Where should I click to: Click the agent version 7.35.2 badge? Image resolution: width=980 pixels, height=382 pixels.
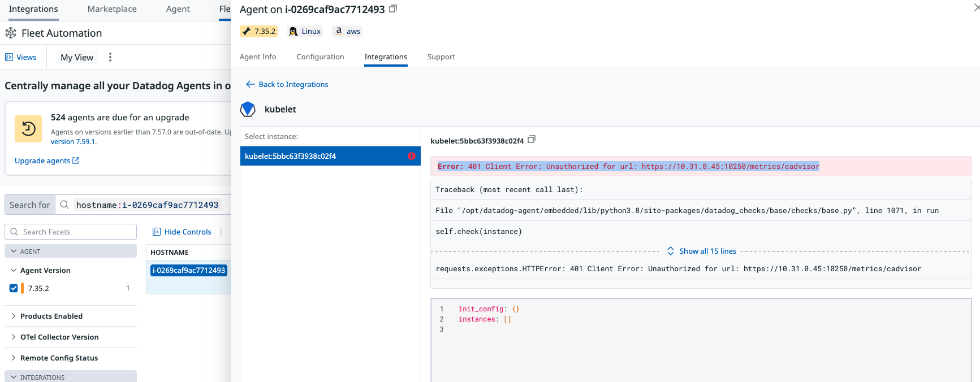pyautogui.click(x=259, y=32)
